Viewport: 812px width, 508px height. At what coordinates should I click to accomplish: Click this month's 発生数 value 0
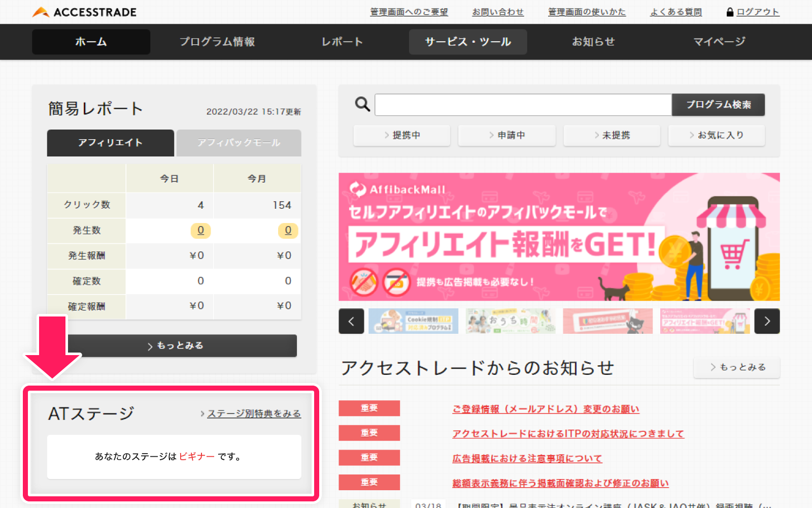(x=288, y=231)
